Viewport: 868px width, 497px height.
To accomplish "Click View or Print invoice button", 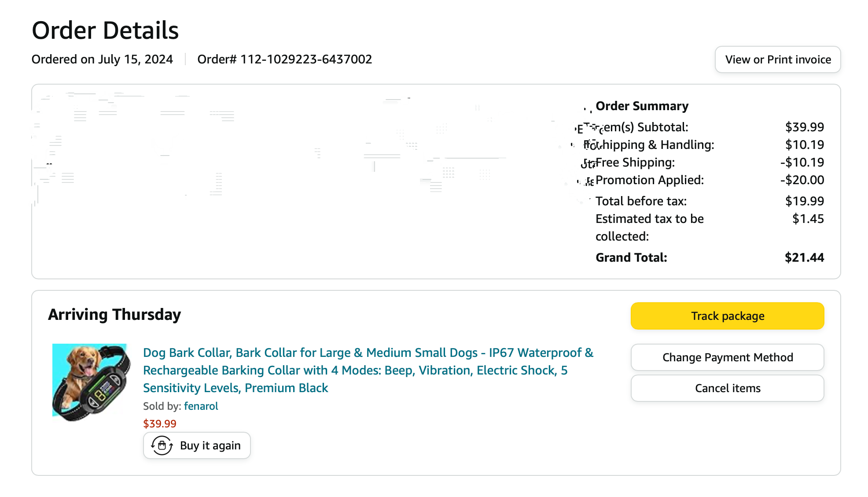I will 778,59.
